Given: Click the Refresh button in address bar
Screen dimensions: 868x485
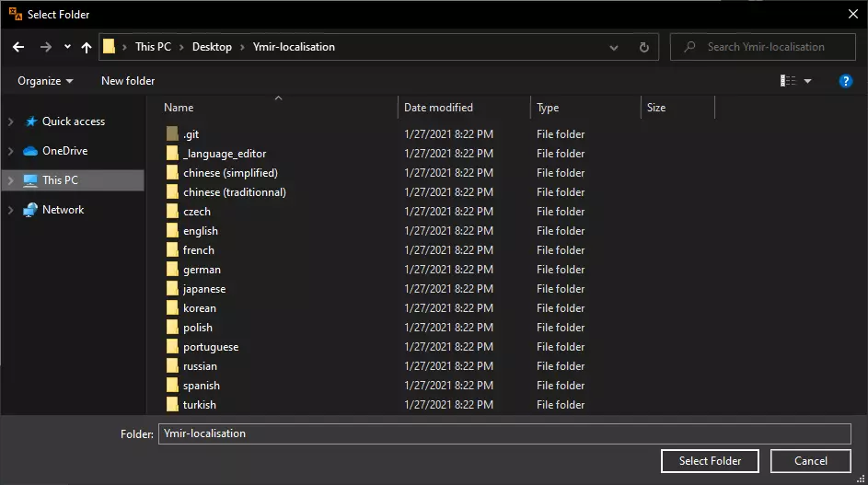Looking at the screenshot, I should pyautogui.click(x=643, y=47).
